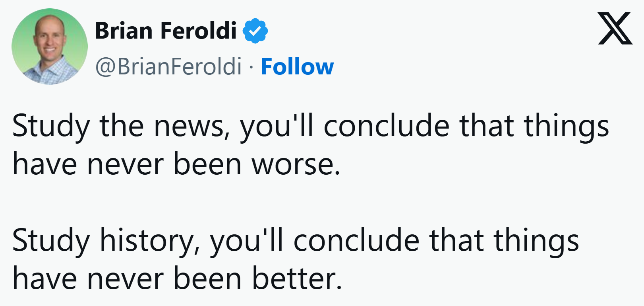Click the X logo icon

coord(615,28)
